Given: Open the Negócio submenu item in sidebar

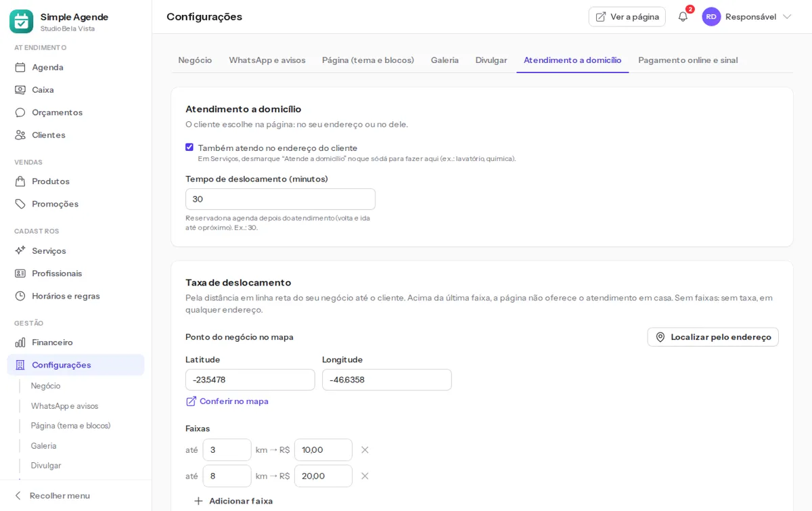Looking at the screenshot, I should [45, 386].
